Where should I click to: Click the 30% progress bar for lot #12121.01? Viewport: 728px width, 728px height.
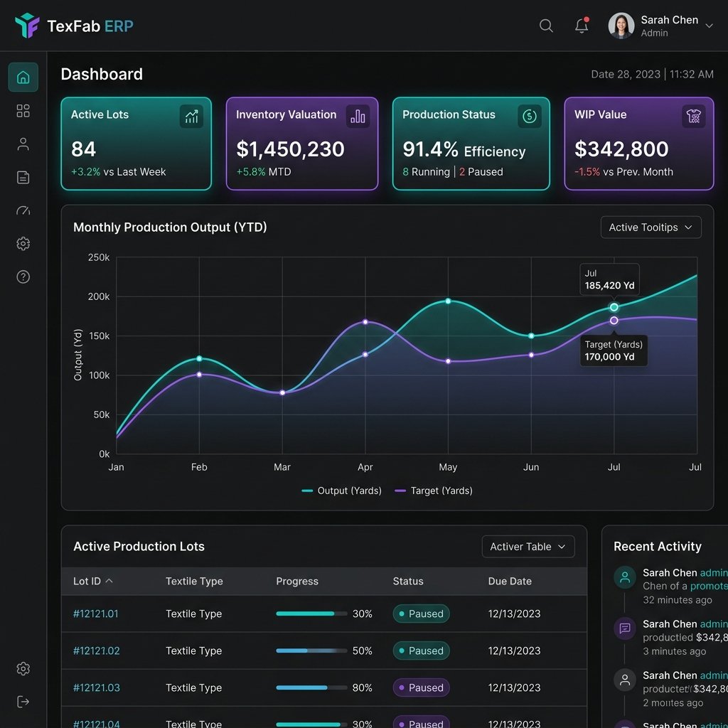click(x=311, y=614)
